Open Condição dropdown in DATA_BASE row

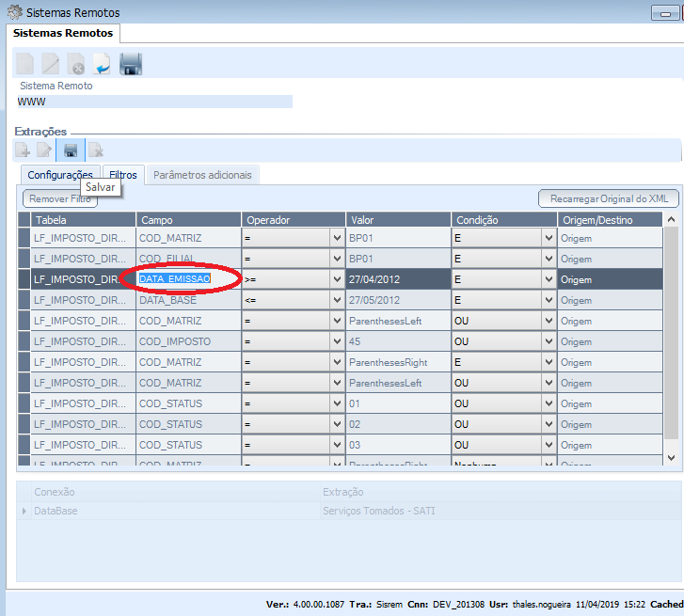click(549, 300)
